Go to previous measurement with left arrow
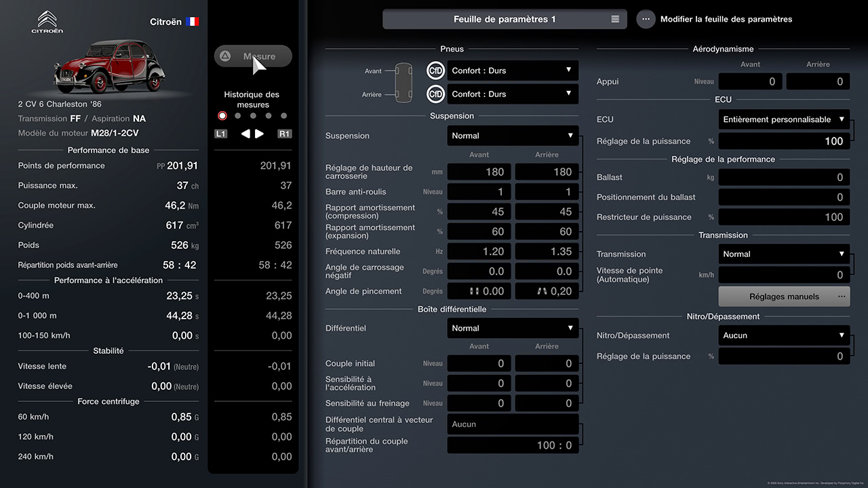This screenshot has width=868, height=488. click(245, 134)
